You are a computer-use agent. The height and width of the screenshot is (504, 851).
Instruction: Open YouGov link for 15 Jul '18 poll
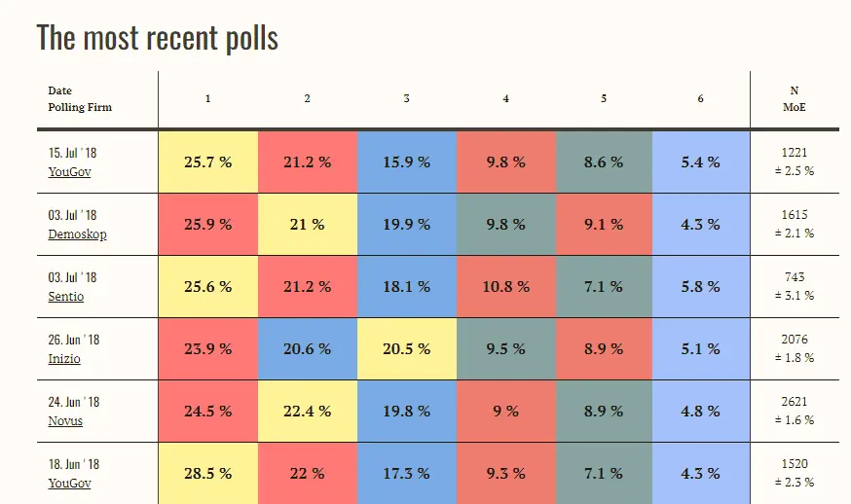point(69,172)
